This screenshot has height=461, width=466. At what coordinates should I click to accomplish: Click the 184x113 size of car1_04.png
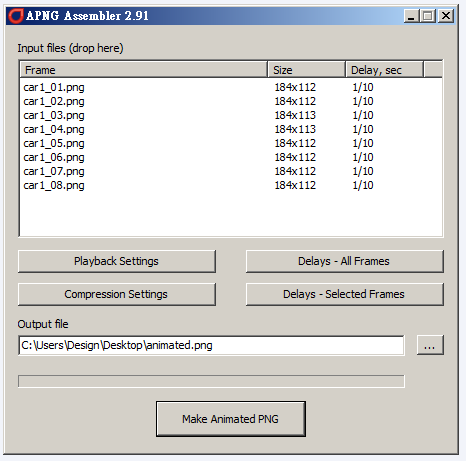pos(295,129)
